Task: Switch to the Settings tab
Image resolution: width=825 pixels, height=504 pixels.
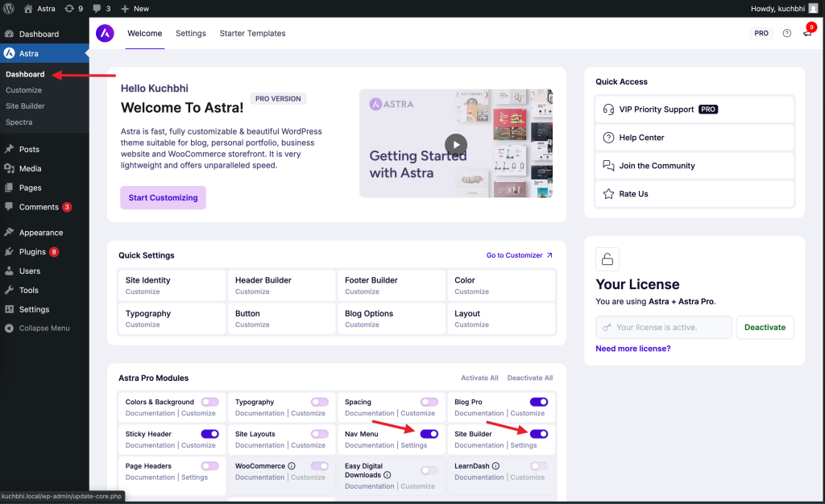Action: tap(191, 34)
